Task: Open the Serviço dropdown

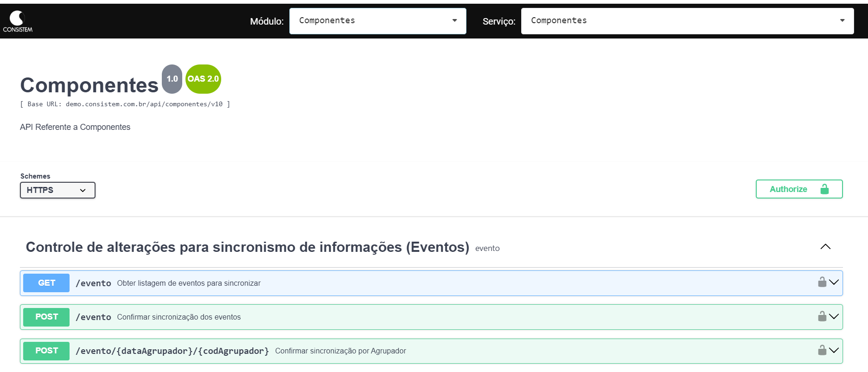Action: 687,21
